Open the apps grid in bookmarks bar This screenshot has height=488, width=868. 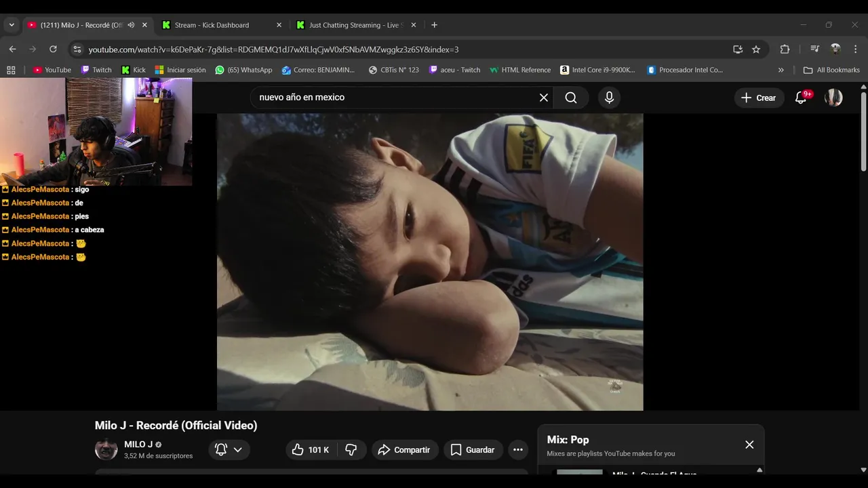click(x=11, y=70)
